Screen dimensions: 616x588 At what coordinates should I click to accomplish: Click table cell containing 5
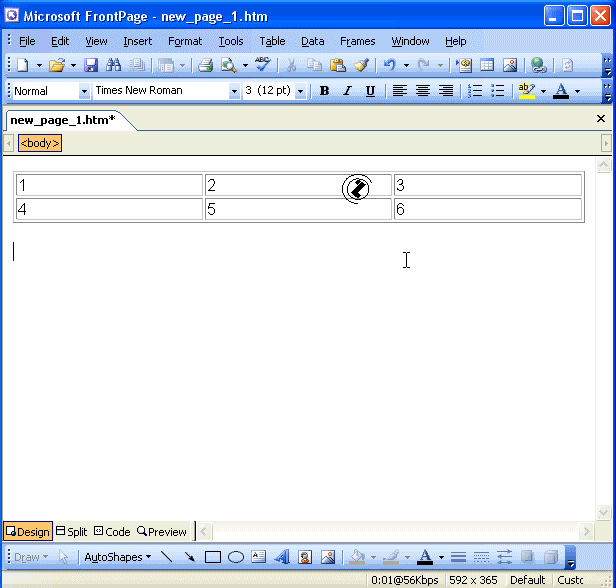pyautogui.click(x=298, y=209)
